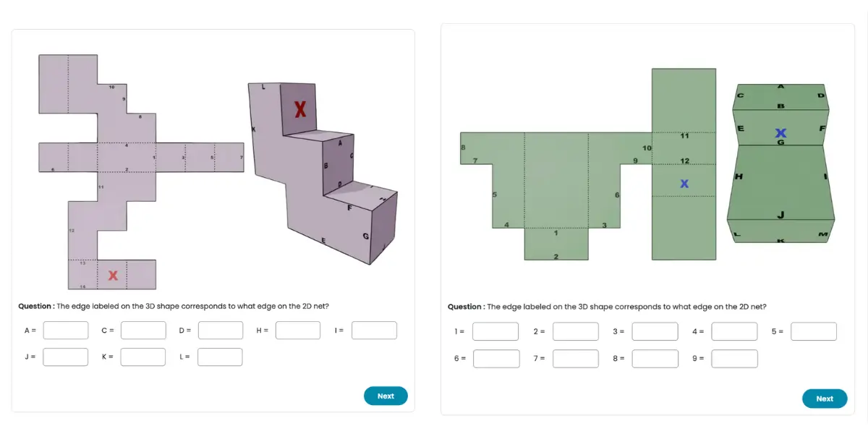
Task: Select the 2 = input field
Action: coord(576,331)
